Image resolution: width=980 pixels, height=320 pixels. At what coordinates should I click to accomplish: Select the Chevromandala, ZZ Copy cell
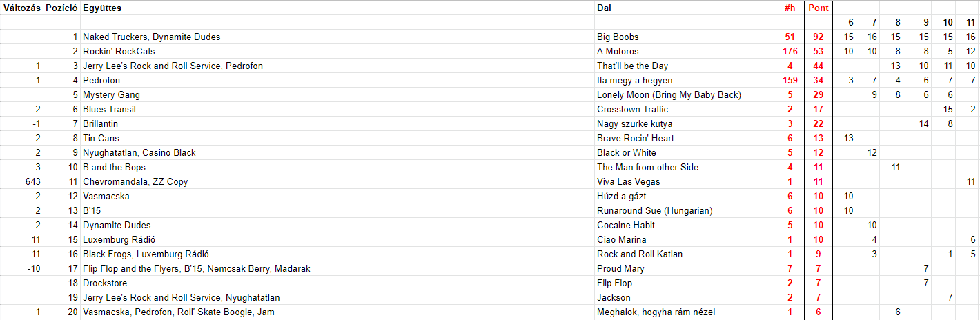click(x=135, y=181)
